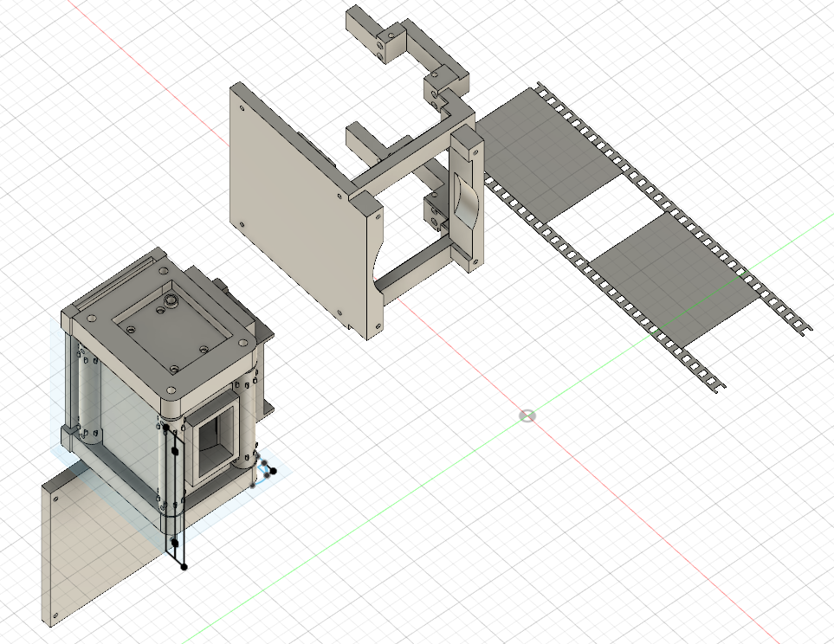Click the origin point marker on the grid
This screenshot has height=644, width=834.
point(527,416)
